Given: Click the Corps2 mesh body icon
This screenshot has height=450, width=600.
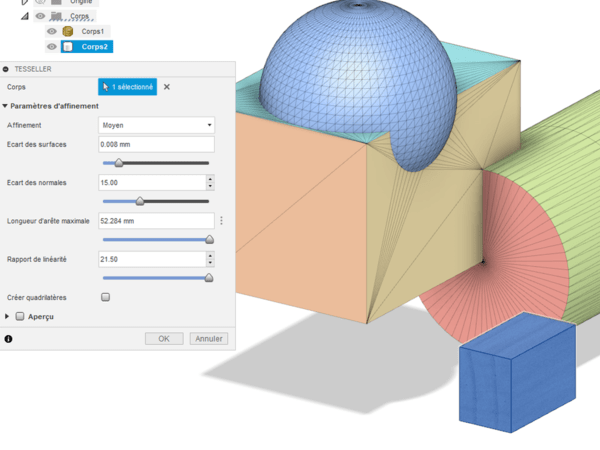Looking at the screenshot, I should point(68,46).
